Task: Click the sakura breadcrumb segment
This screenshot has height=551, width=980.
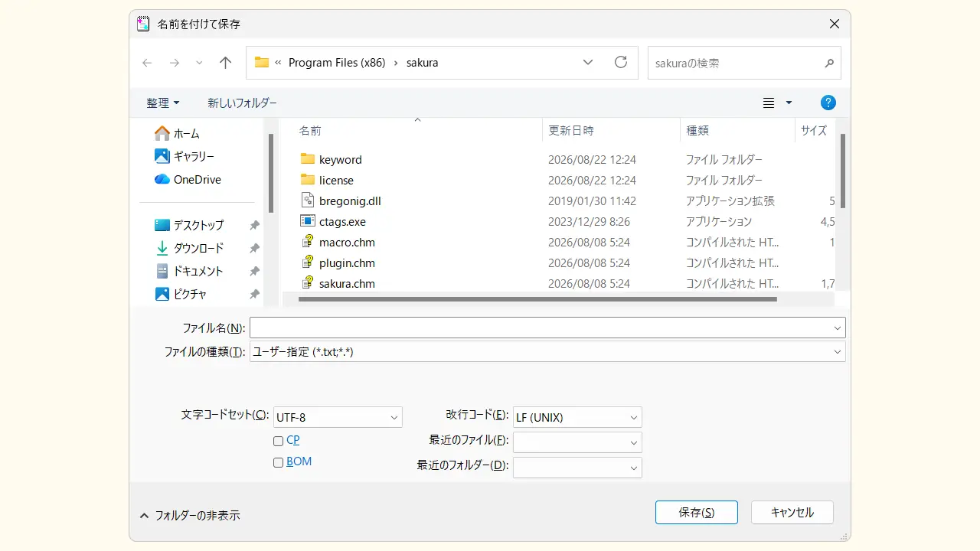Action: [x=423, y=63]
